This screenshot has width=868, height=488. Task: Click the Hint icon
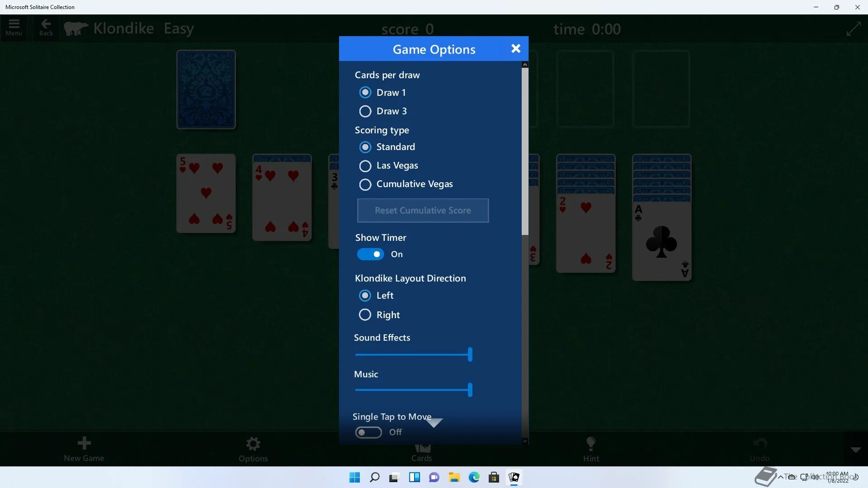591,448
